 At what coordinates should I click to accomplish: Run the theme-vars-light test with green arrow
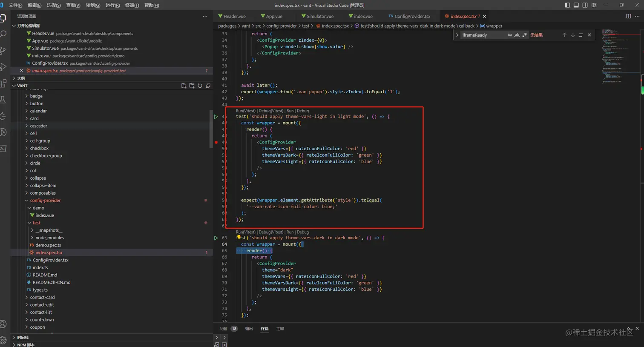216,116
